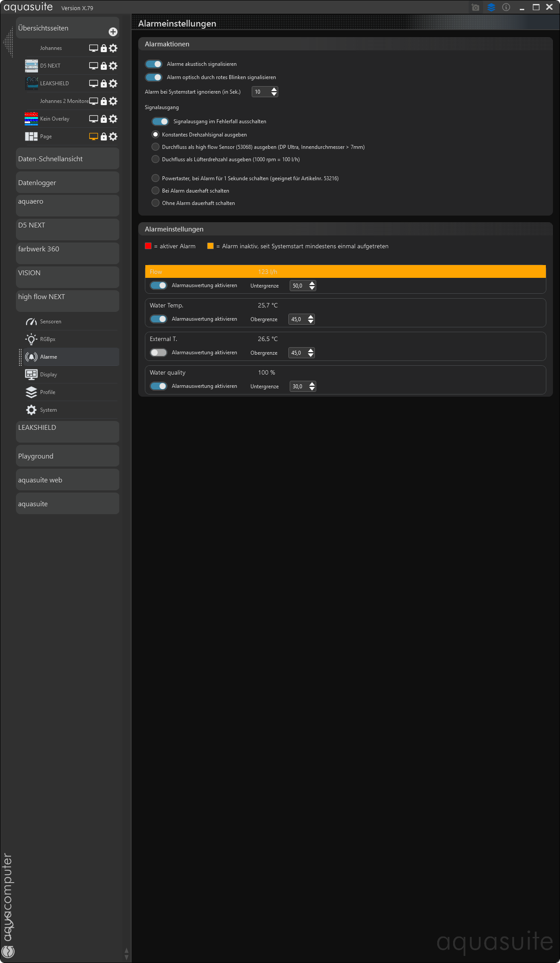The width and height of the screenshot is (560, 963).
Task: Toggle Signalausgang im Fehlerfall ausschalten
Action: pos(160,121)
